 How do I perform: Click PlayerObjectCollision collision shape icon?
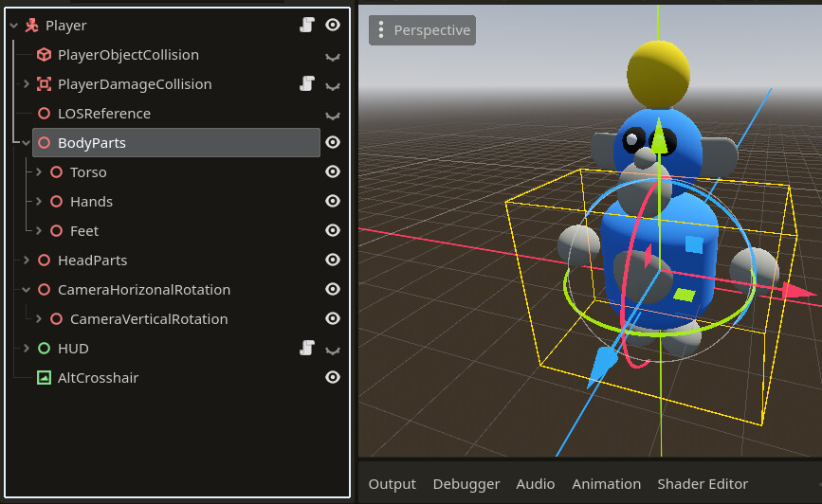pos(44,55)
